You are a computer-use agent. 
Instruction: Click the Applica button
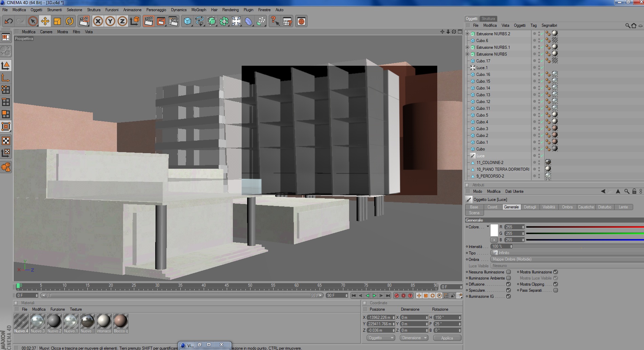click(x=447, y=338)
